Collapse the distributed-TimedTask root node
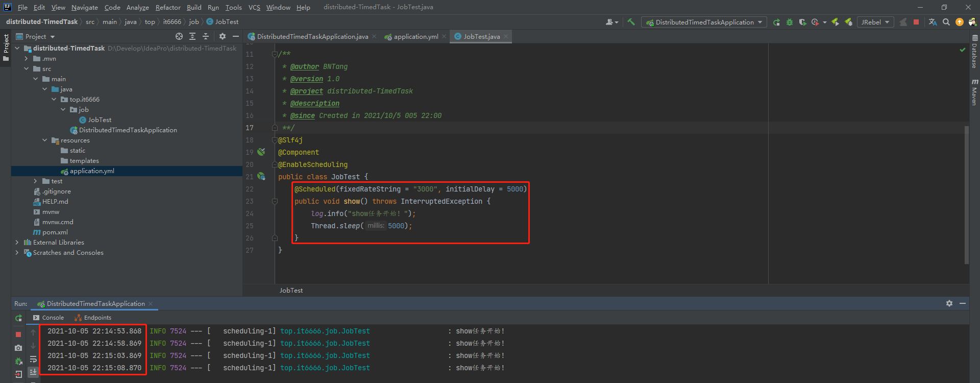The height and width of the screenshot is (383, 980). (17, 49)
